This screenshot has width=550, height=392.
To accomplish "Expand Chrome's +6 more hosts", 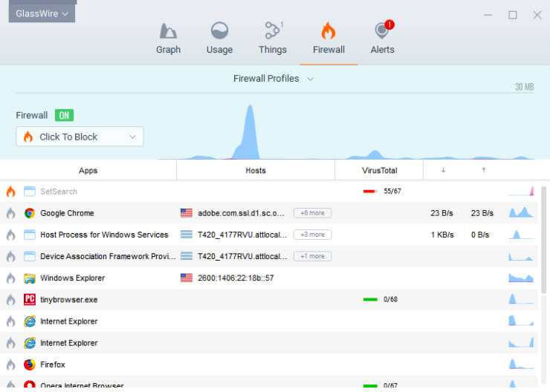I will 312,213.
